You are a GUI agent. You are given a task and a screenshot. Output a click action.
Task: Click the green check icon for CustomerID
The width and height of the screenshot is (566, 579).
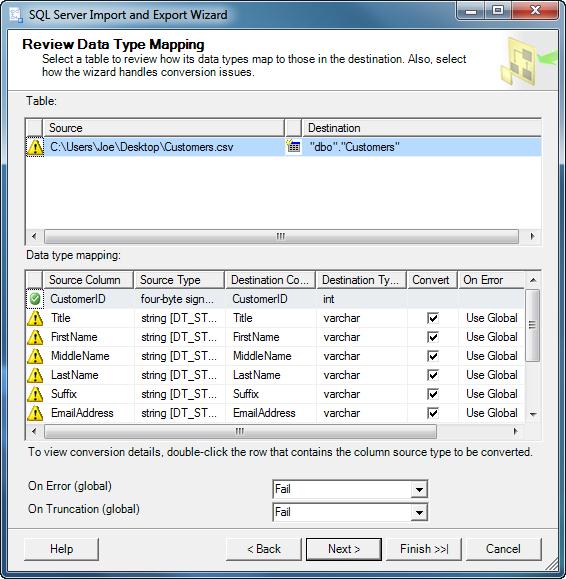point(35,299)
